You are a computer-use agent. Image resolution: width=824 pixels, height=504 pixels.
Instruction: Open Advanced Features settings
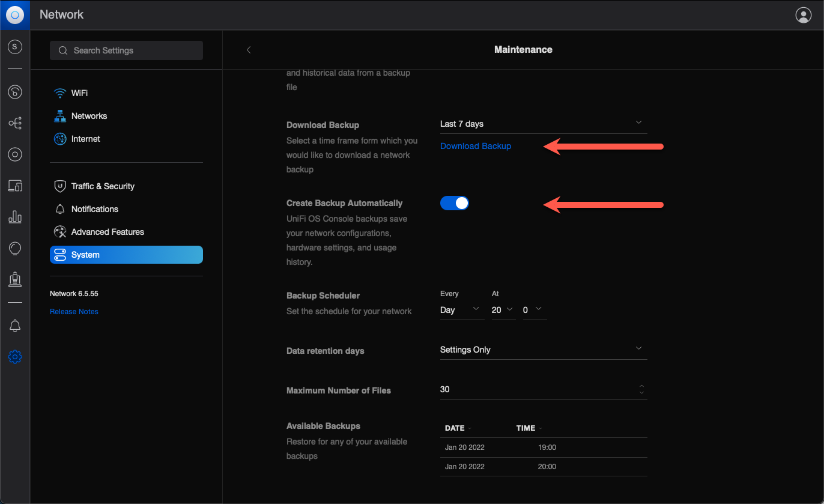pos(126,232)
